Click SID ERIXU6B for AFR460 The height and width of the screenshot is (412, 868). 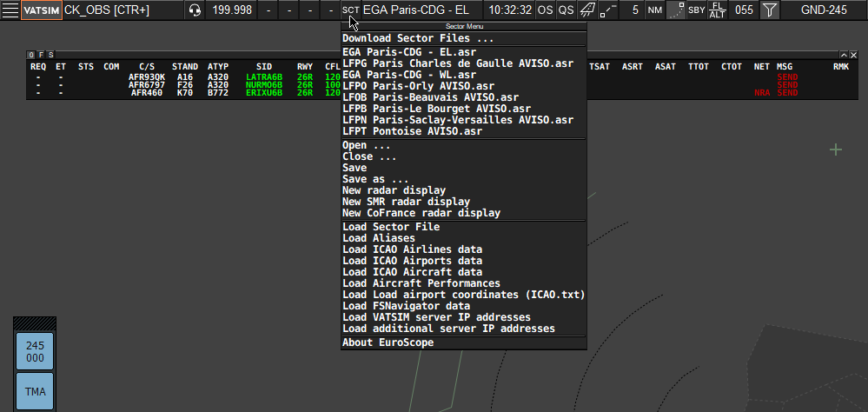(x=264, y=93)
